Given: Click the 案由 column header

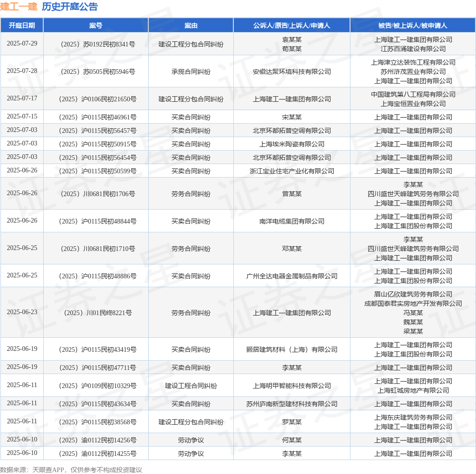Looking at the screenshot, I should [191, 26].
